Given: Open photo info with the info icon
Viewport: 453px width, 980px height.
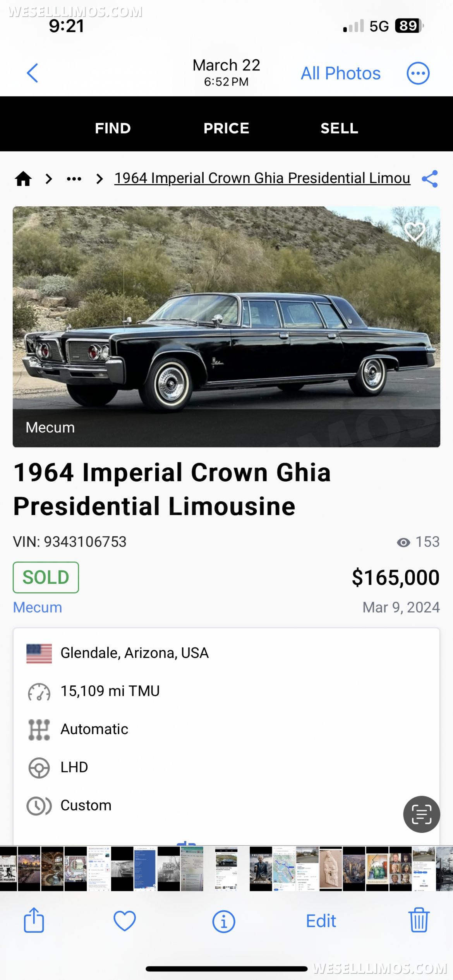Looking at the screenshot, I should pyautogui.click(x=224, y=921).
